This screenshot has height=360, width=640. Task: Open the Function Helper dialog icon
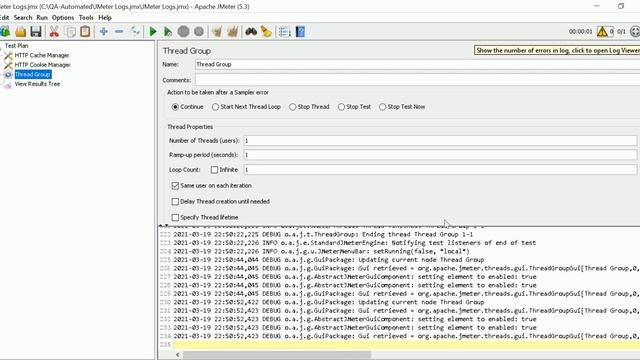pyautogui.click(x=284, y=31)
